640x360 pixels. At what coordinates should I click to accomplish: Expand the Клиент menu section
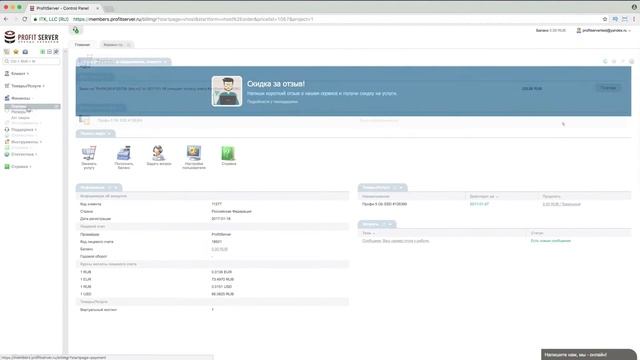[x=17, y=73]
